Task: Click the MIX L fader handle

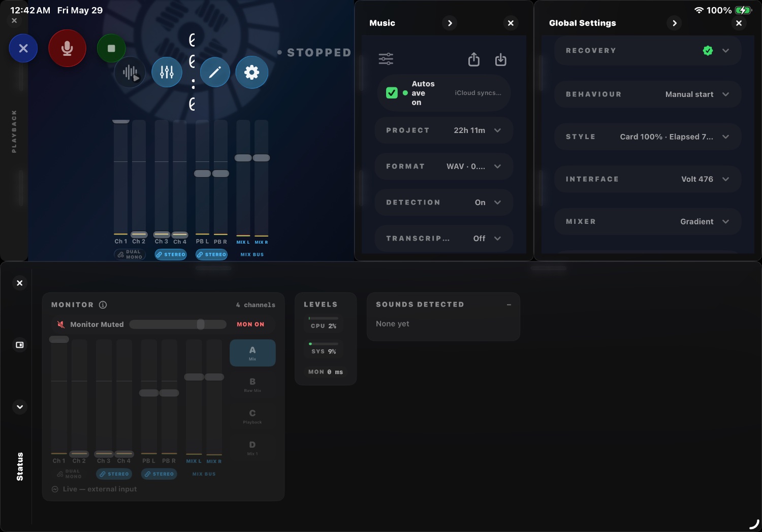Action: point(243,158)
